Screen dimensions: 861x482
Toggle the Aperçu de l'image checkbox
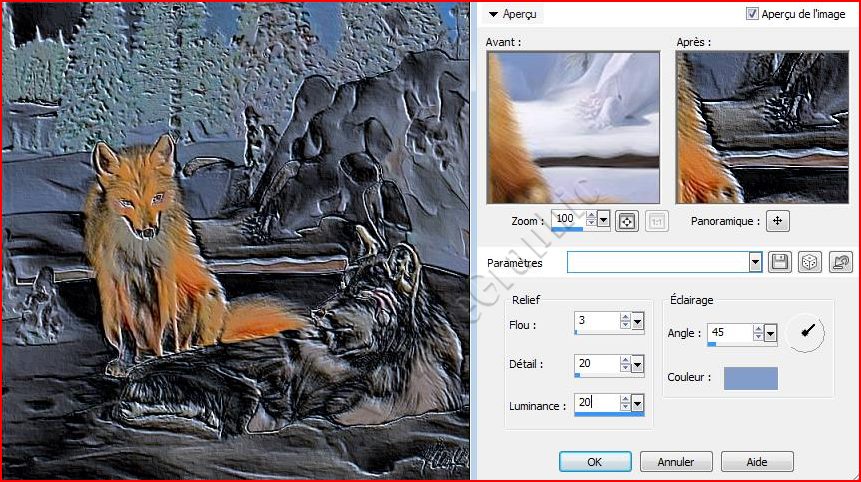[752, 14]
